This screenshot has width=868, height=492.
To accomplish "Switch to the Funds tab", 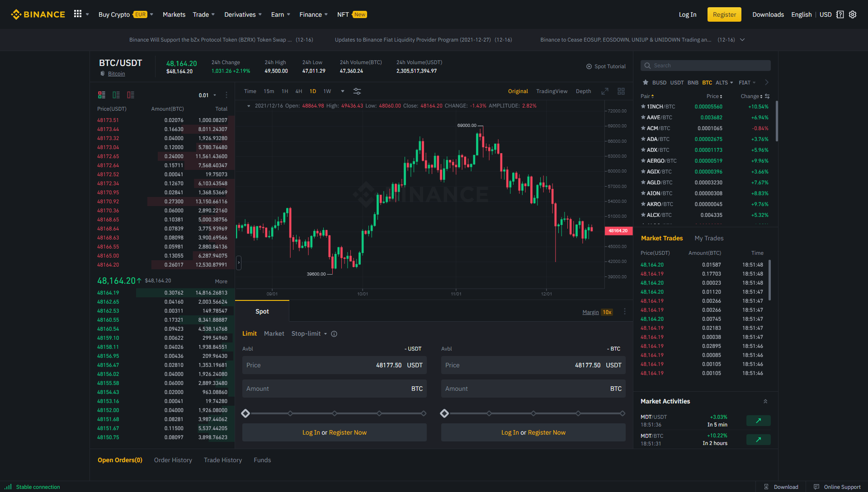I will [x=262, y=460].
